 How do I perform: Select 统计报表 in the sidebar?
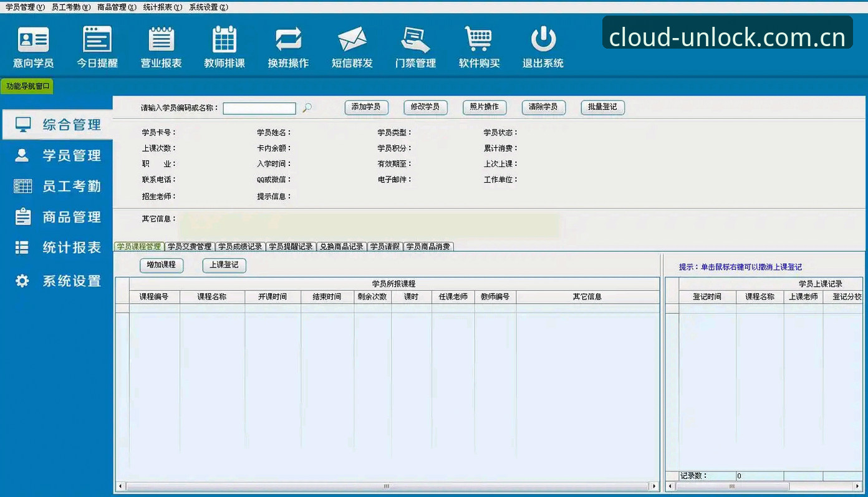tap(57, 248)
